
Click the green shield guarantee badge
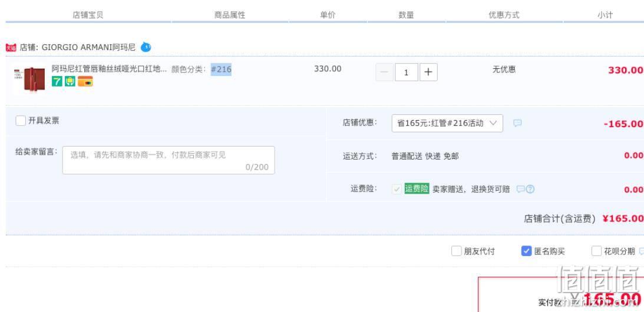(70, 81)
